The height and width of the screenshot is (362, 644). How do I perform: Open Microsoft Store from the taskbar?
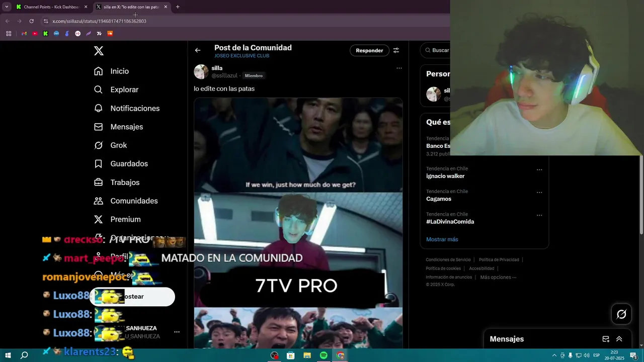click(290, 355)
